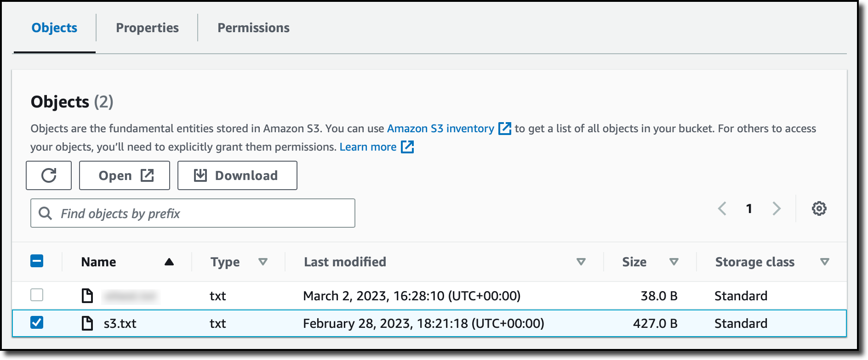
Task: Sort by Last modified column arrow
Action: (x=581, y=262)
